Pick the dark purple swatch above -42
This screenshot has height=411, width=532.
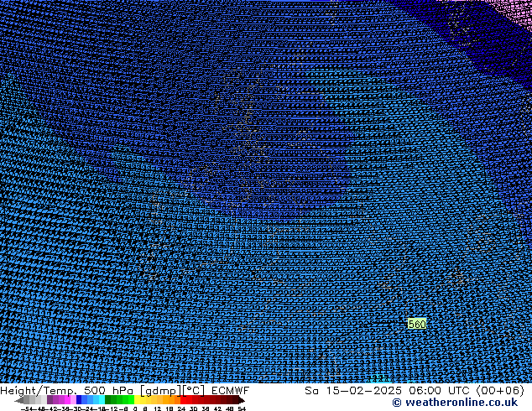click(x=50, y=400)
